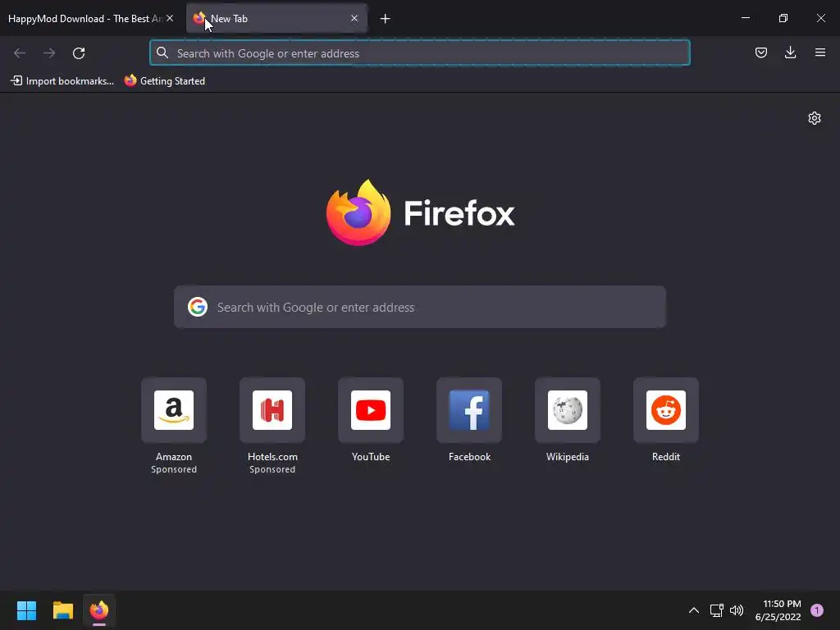Open a new tab with plus button
The height and width of the screenshot is (630, 840).
click(386, 19)
